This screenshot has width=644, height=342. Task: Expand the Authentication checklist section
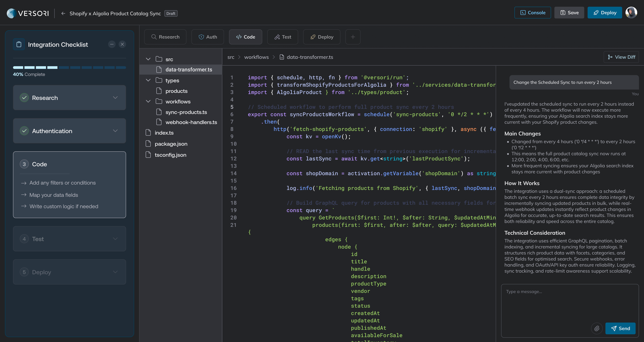point(115,131)
